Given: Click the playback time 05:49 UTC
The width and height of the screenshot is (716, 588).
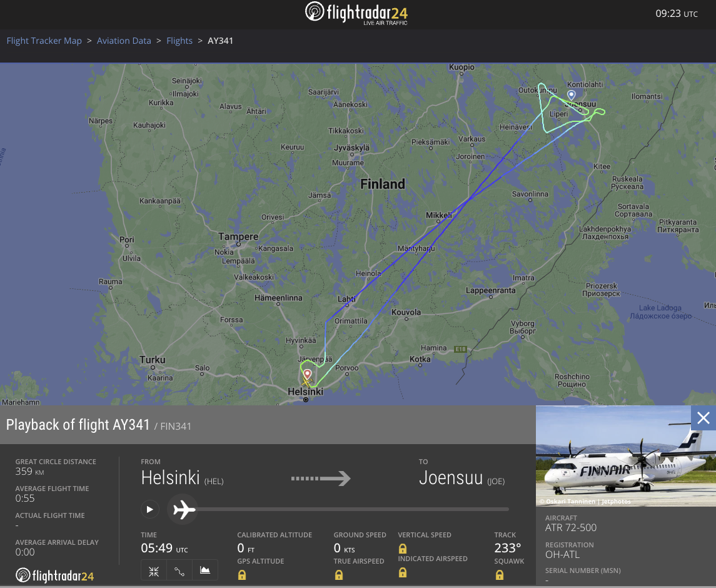Looking at the screenshot, I should (x=164, y=548).
